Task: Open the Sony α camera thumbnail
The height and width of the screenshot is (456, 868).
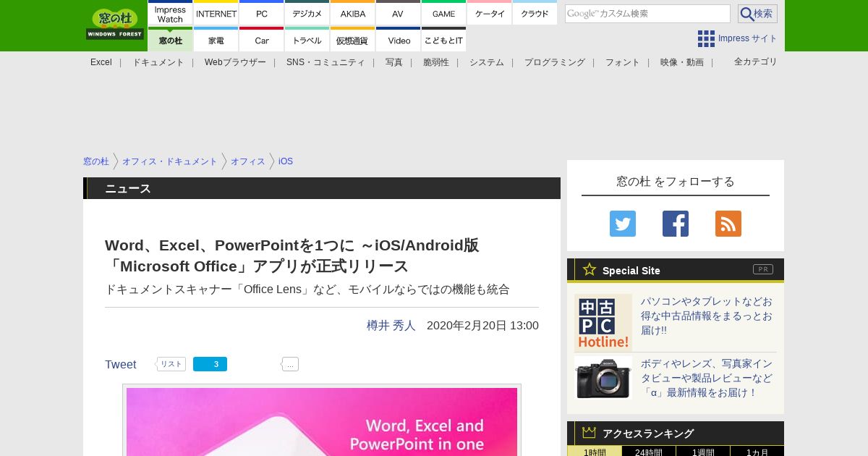Action: click(603, 378)
